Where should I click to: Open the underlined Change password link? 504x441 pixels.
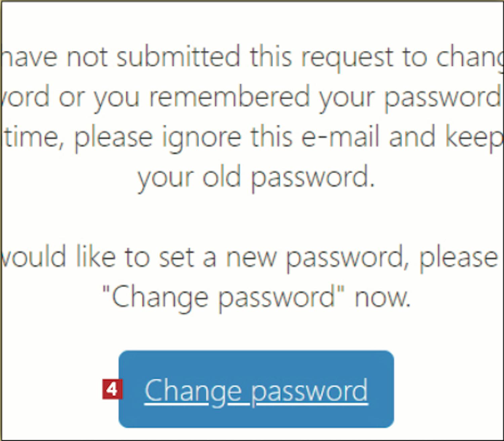pos(256,390)
